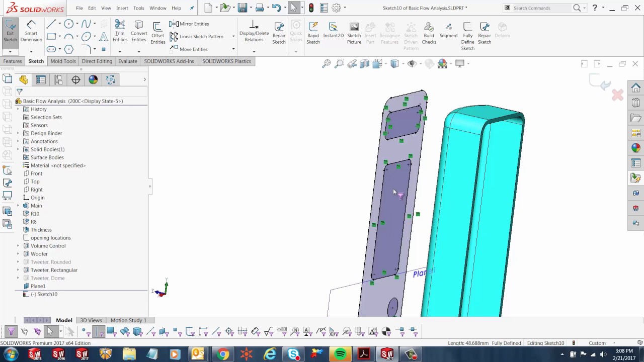Click the Windows Start button
The height and width of the screenshot is (362, 644).
click(11, 354)
